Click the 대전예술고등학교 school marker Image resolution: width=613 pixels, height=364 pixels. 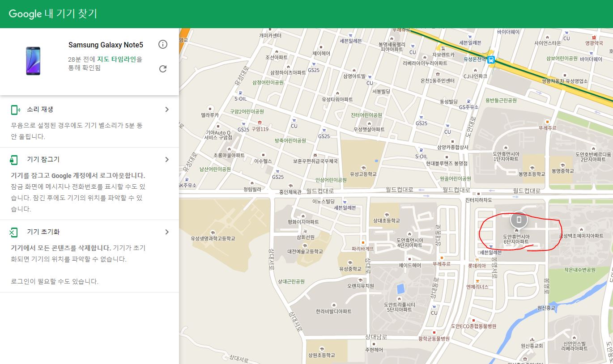305,245
